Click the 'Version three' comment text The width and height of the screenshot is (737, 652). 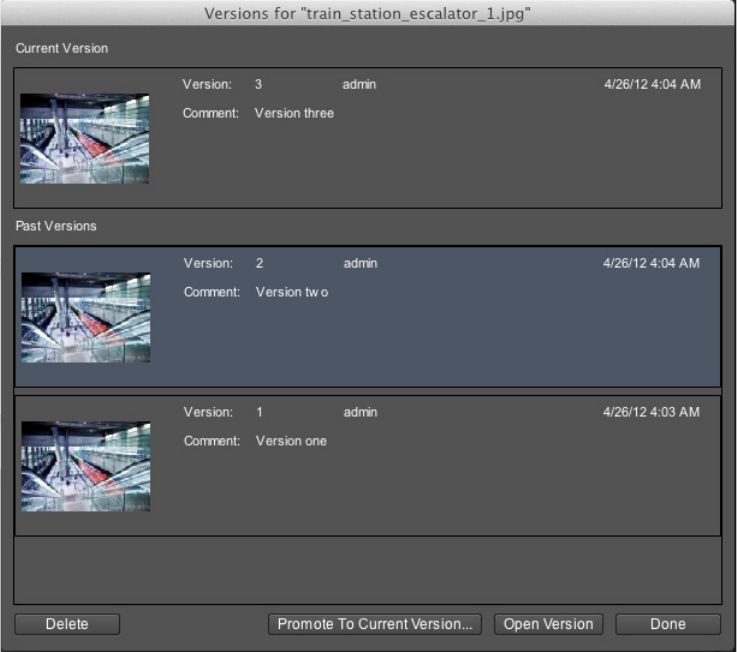click(294, 113)
